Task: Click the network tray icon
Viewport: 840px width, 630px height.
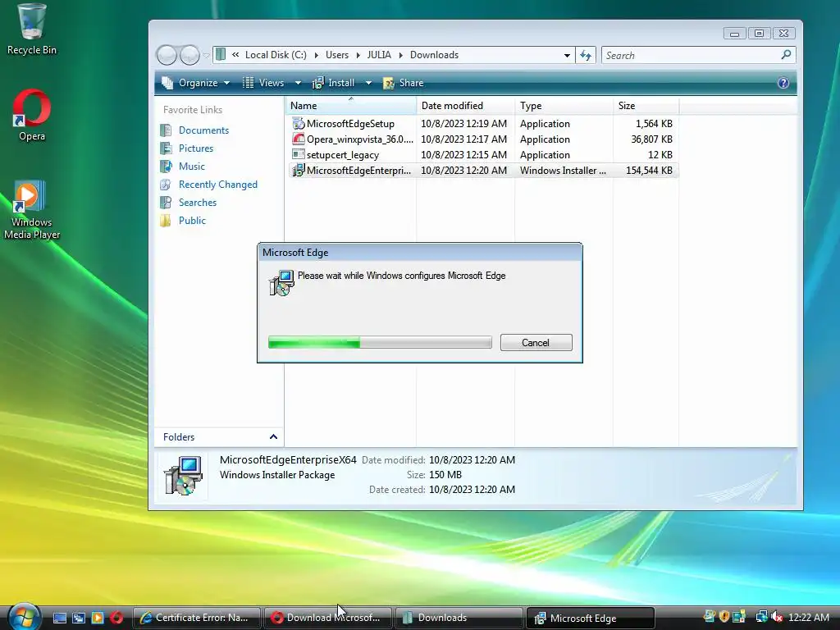Action: [761, 617]
